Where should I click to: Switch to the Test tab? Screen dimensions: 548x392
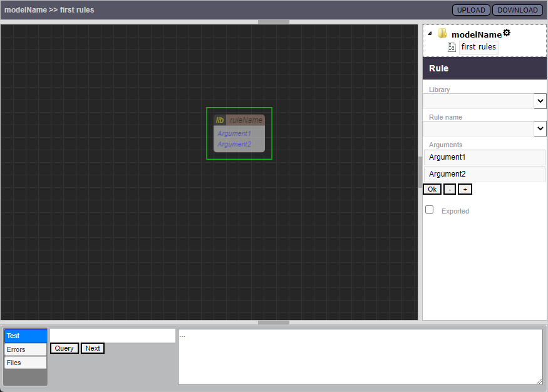pyautogui.click(x=26, y=336)
